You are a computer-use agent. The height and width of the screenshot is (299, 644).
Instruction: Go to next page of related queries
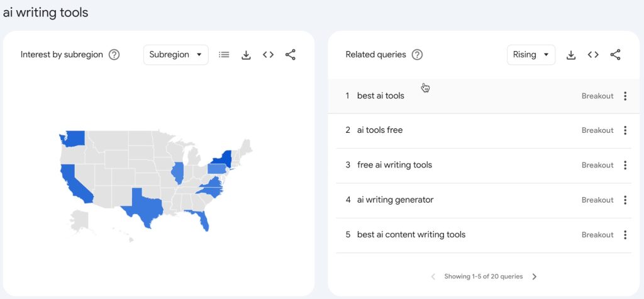coord(535,276)
